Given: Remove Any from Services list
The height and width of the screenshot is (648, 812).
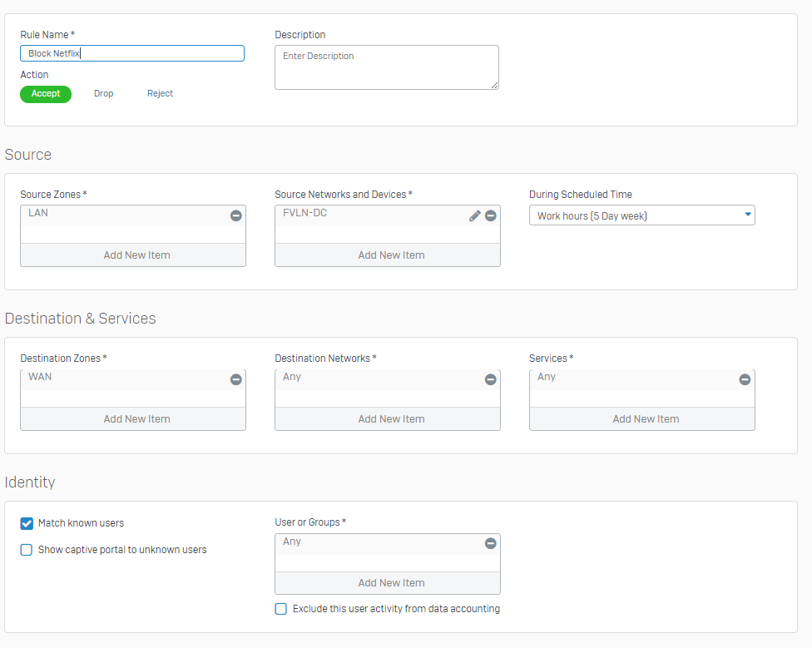Looking at the screenshot, I should coord(745,379).
